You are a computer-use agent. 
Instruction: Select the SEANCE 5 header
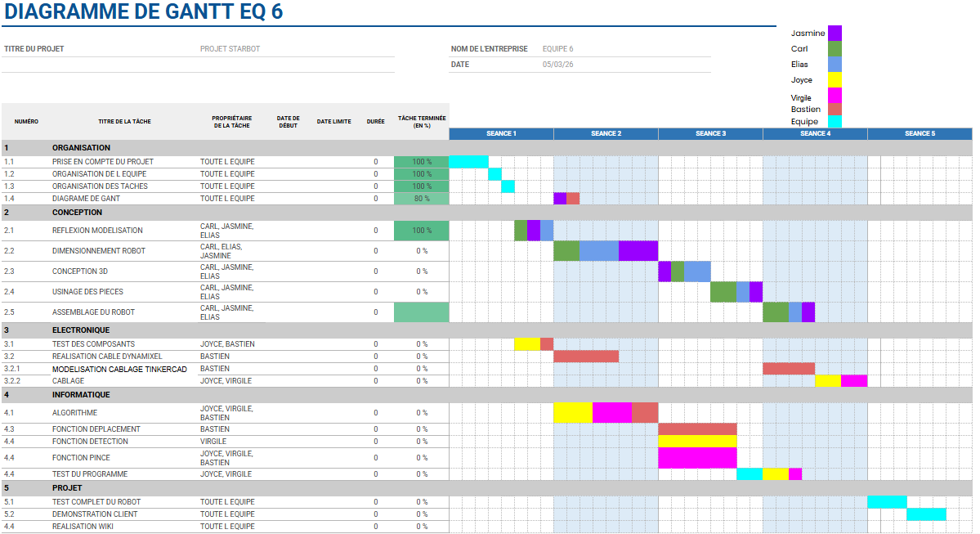point(920,133)
